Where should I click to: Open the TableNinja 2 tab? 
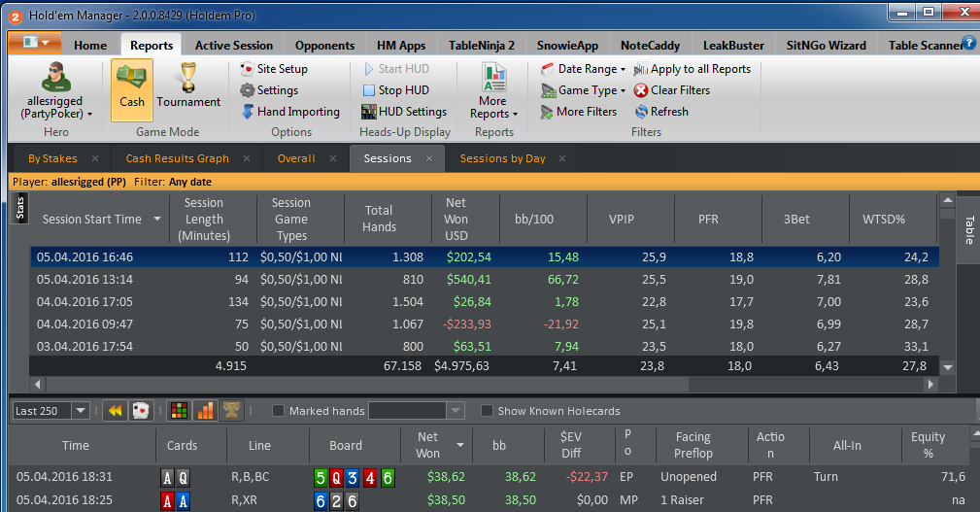click(x=481, y=45)
